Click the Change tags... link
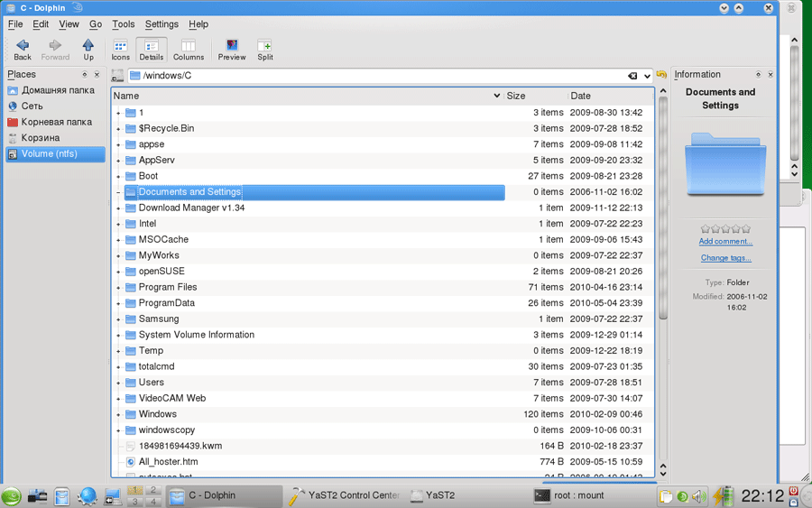Viewport: 812px width, 508px height. click(x=725, y=258)
